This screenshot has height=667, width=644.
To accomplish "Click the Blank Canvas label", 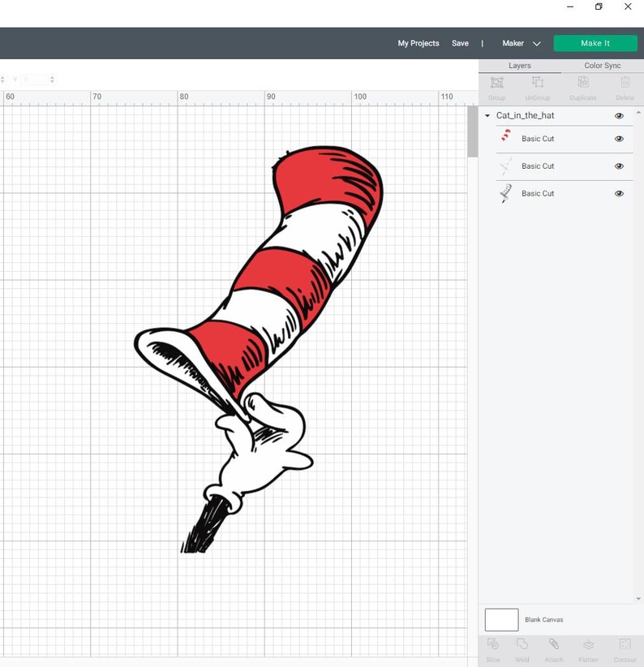I will (543, 620).
